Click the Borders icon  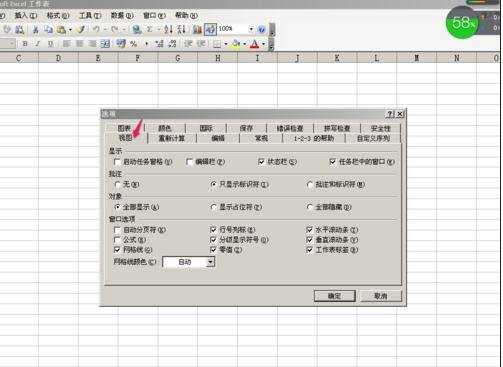pyautogui.click(x=217, y=44)
